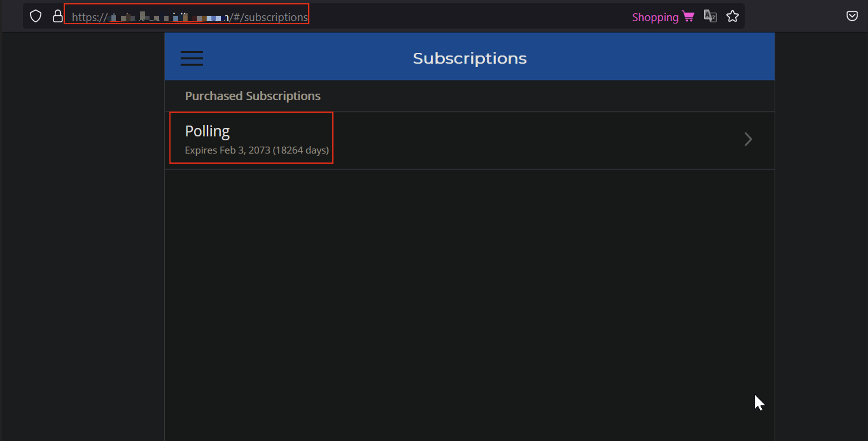Save the page to Pocket
The height and width of the screenshot is (441, 868).
[x=852, y=16]
